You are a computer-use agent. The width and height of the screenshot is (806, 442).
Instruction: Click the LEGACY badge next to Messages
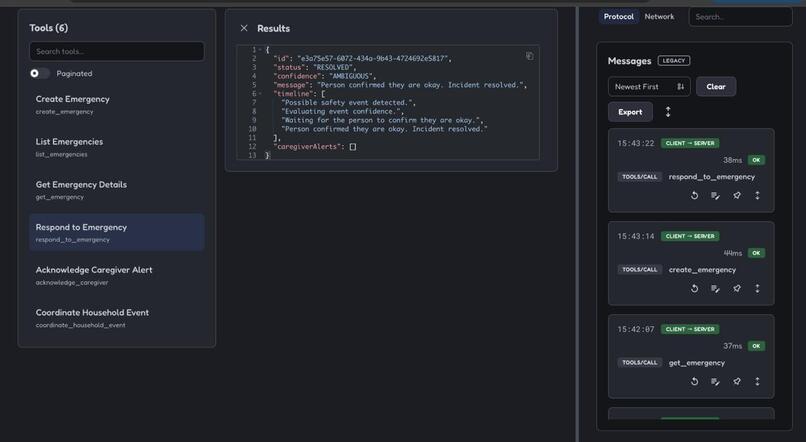pyautogui.click(x=674, y=61)
